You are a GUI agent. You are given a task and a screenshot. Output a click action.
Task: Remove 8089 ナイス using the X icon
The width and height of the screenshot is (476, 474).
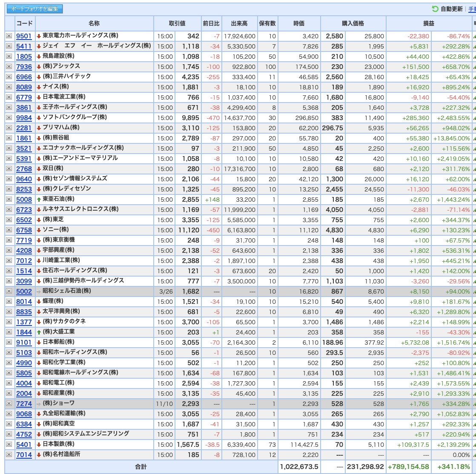coord(9,87)
